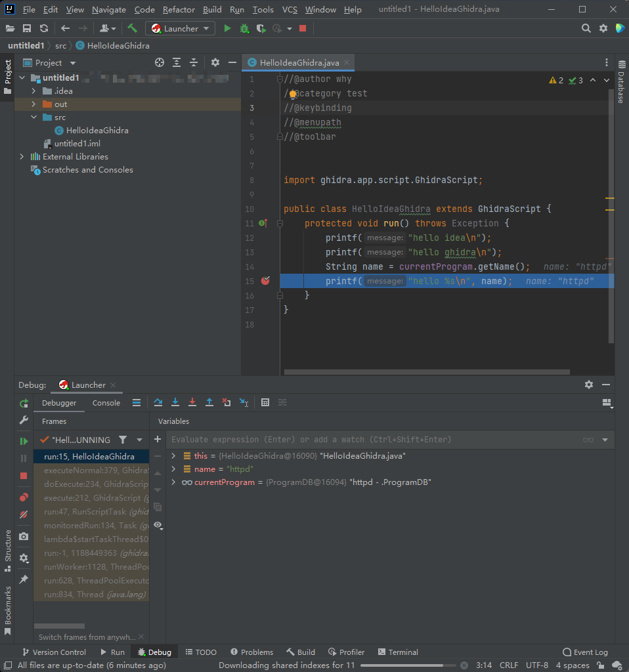
Task: Click Run to Cursor icon
Action: (242, 402)
